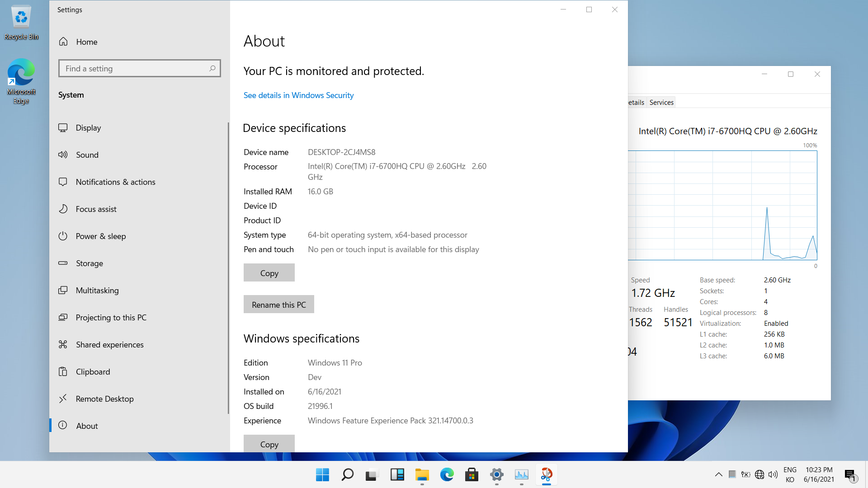Click the battery icon in system tray
The width and height of the screenshot is (868, 488).
745,474
